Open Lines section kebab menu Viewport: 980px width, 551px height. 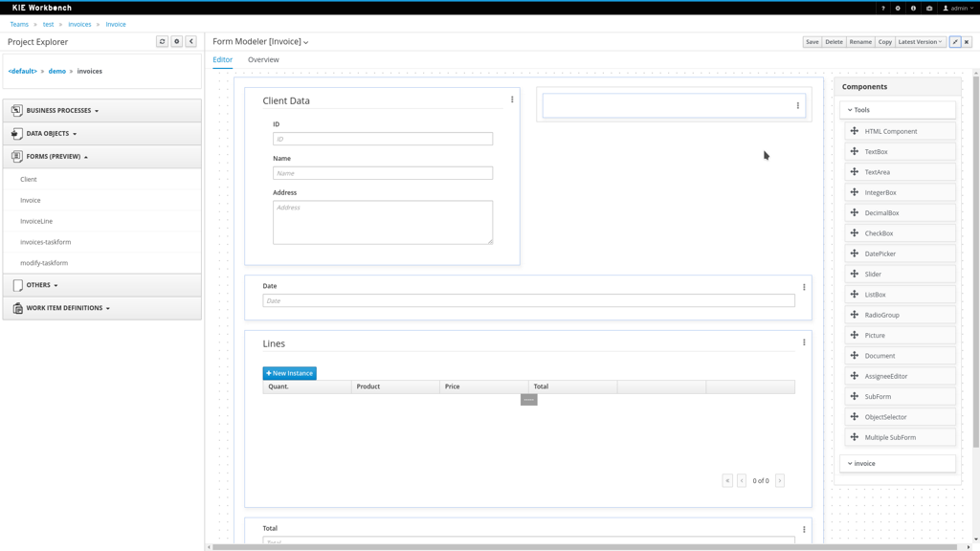[804, 342]
